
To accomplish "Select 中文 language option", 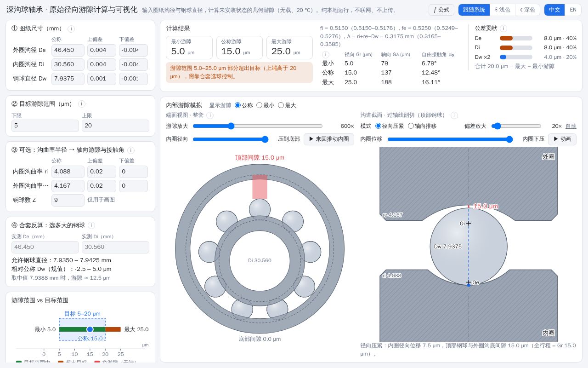I will (554, 10).
